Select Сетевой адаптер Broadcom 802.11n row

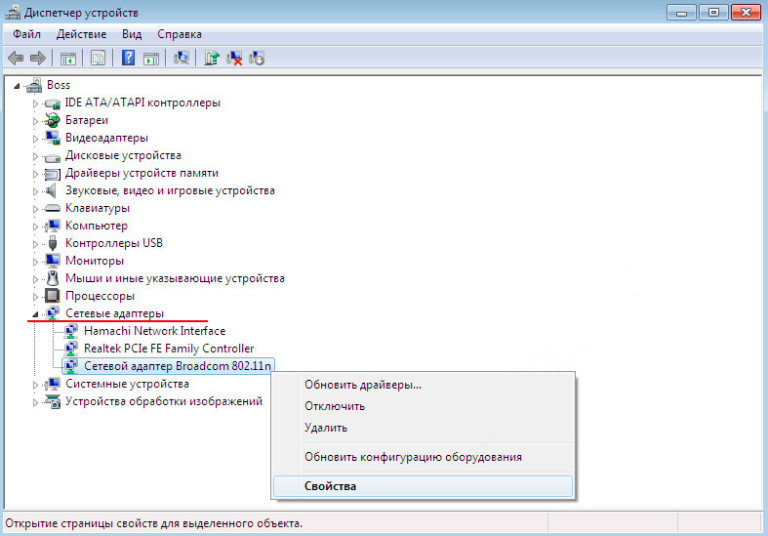click(x=168, y=366)
